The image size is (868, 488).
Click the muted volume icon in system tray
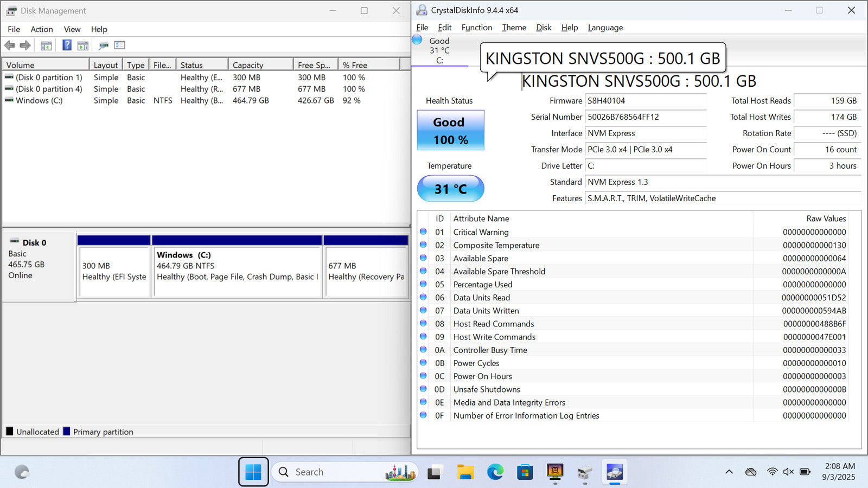point(789,472)
